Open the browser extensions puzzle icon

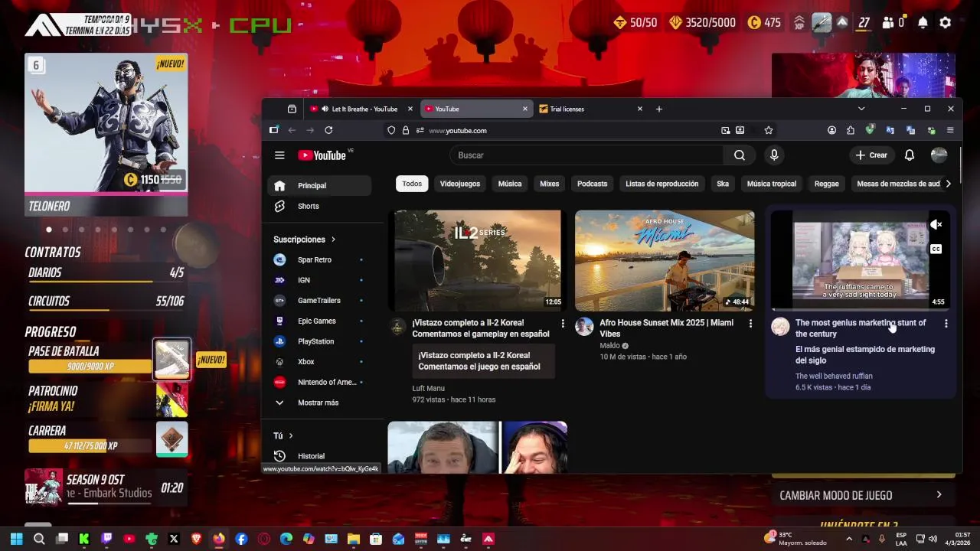tap(851, 130)
